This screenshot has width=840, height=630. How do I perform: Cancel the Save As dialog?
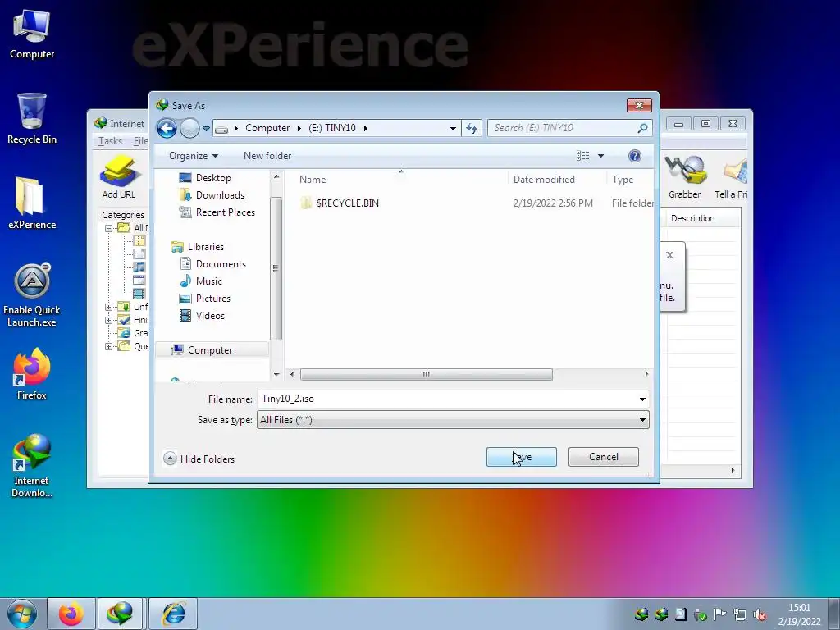(603, 457)
